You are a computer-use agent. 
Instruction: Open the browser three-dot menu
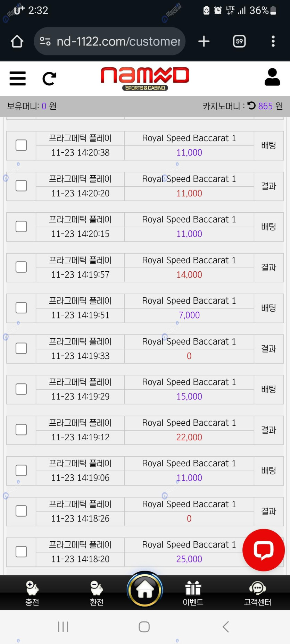[x=273, y=41]
